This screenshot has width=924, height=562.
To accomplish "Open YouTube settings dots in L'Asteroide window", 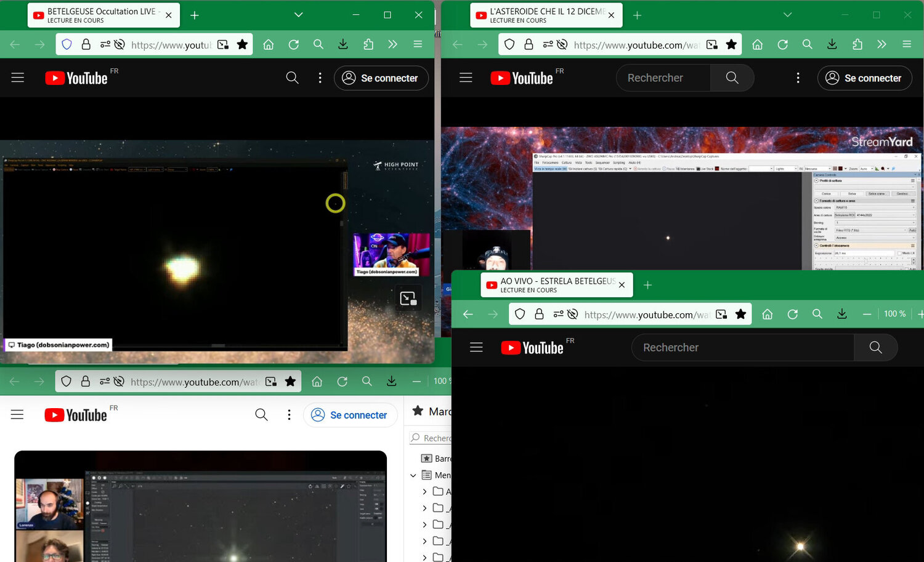I will [x=798, y=78].
